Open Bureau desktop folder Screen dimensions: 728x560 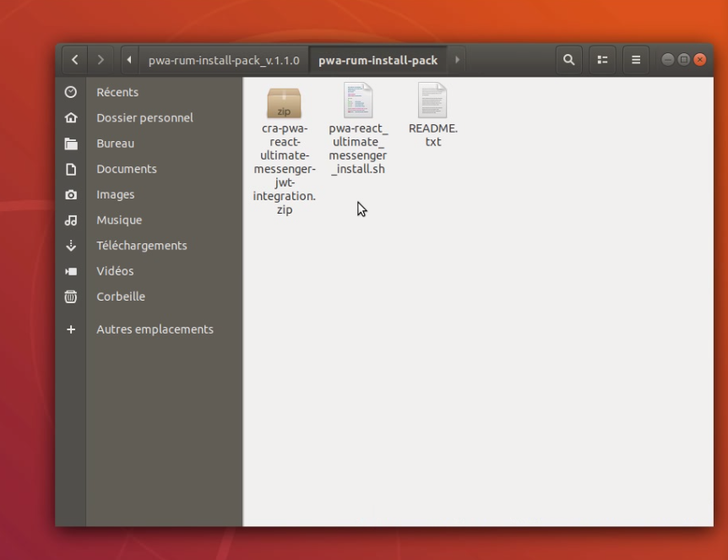pyautogui.click(x=115, y=144)
